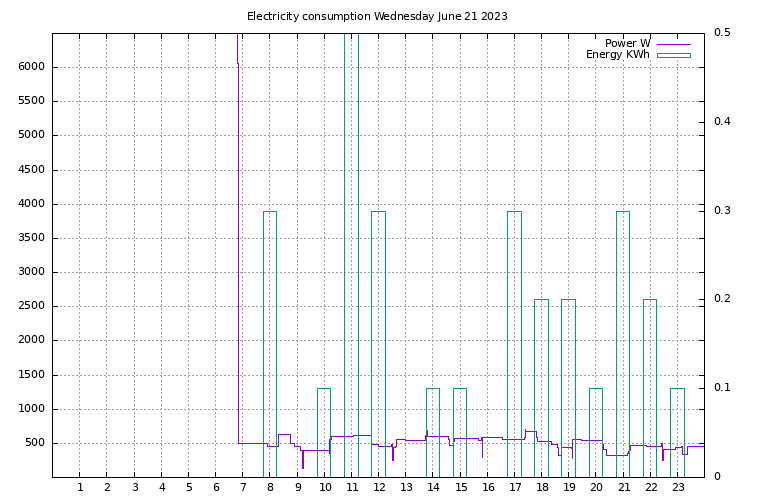Click the chart title 'Electricity consumption Wednesday June 21 2023'

point(377,16)
